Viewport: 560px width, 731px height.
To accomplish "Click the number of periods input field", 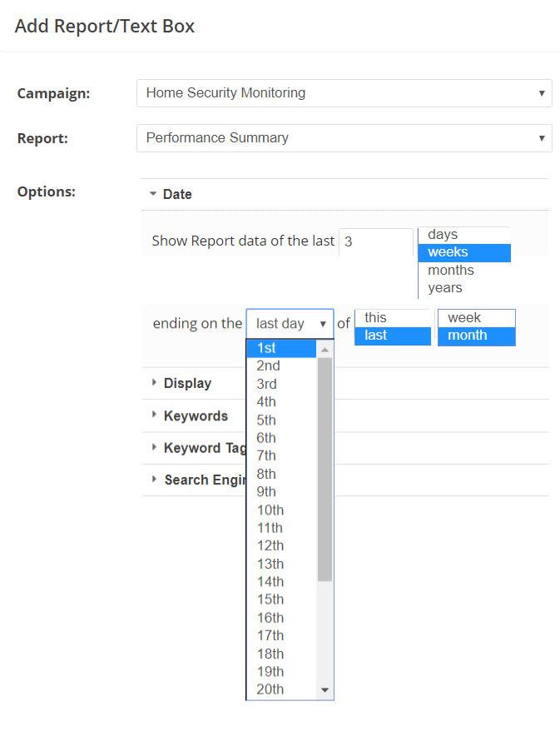I will 375,242.
